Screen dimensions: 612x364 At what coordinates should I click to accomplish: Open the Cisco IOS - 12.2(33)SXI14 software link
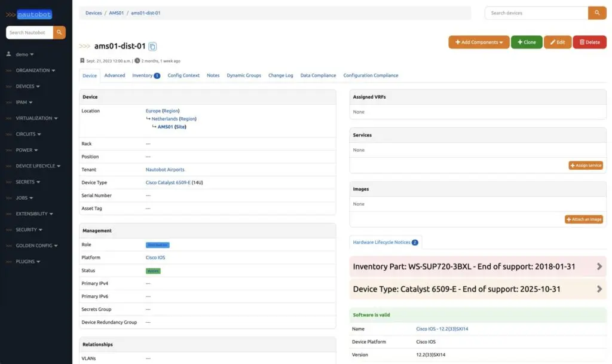(x=442, y=329)
